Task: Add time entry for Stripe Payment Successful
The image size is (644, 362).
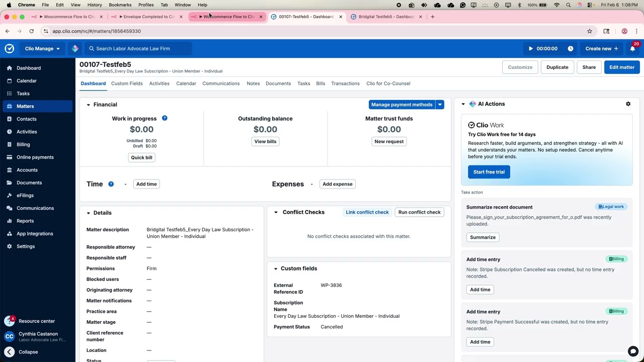Action: (480, 342)
